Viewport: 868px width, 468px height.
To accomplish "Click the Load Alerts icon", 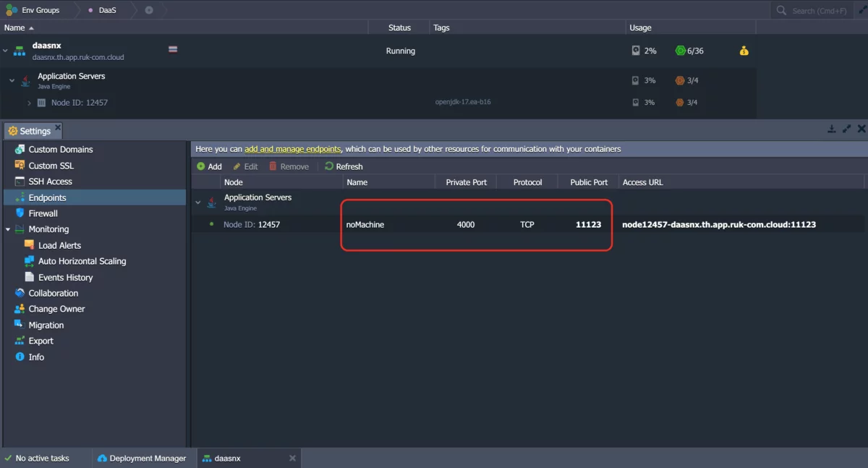I will coord(30,245).
